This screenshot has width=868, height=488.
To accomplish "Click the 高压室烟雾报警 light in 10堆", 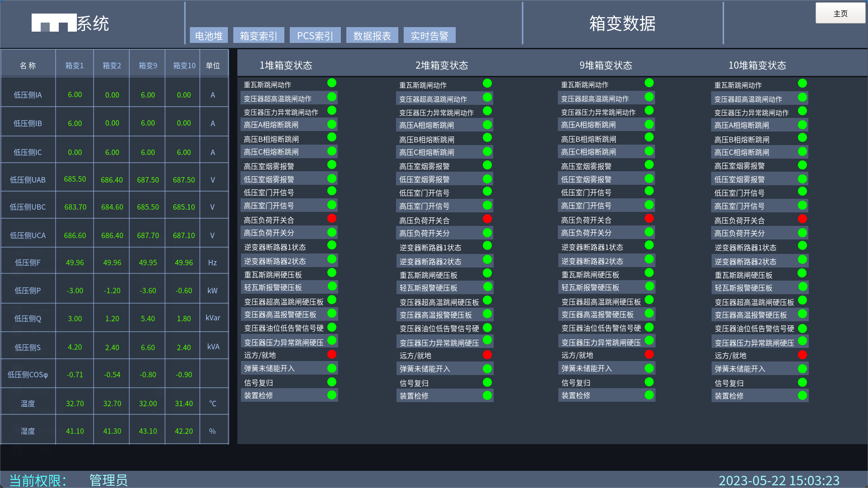I will point(802,164).
